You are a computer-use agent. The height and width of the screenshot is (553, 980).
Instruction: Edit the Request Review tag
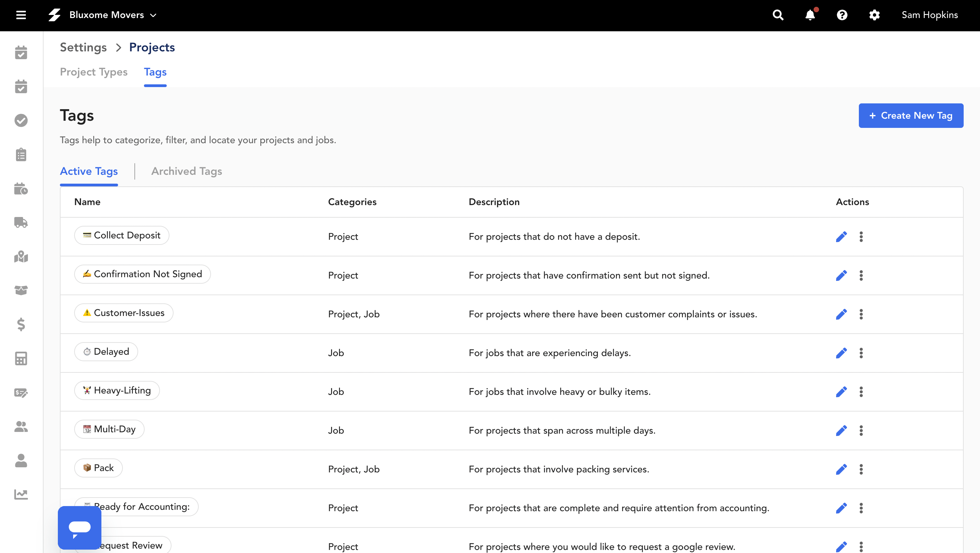pyautogui.click(x=841, y=547)
